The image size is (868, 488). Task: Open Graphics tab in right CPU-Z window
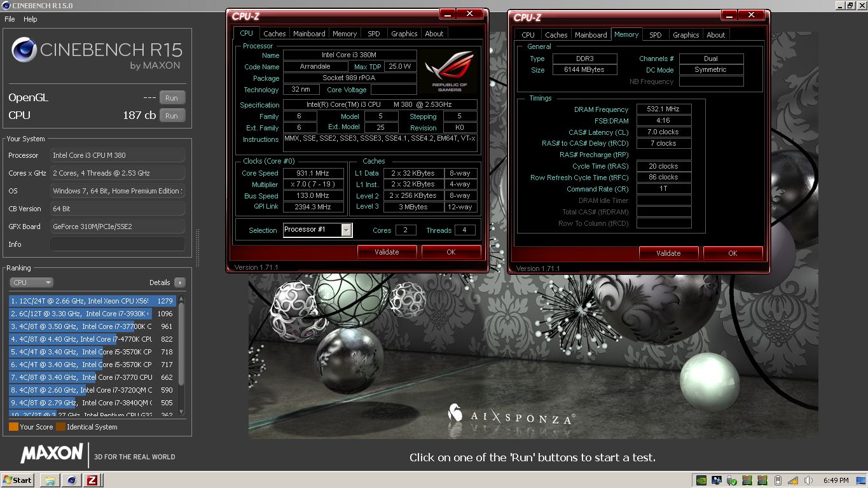point(686,35)
